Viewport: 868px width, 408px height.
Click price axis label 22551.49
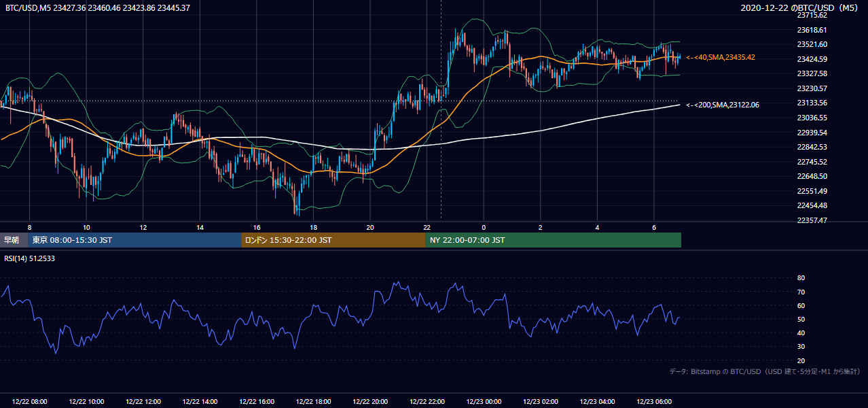click(x=812, y=191)
